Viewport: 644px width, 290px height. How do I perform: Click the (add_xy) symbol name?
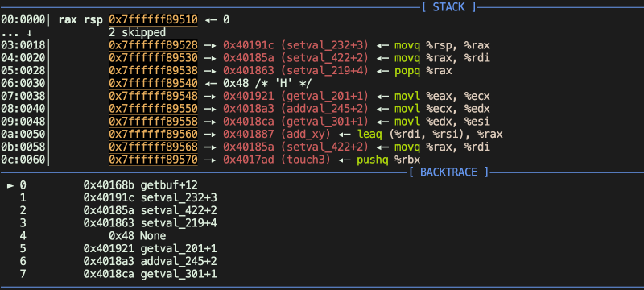pos(306,135)
